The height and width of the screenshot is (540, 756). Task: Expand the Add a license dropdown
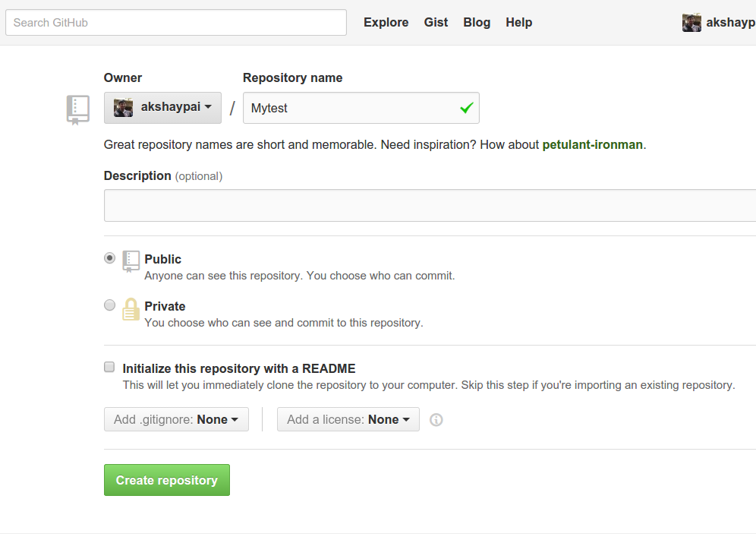pyautogui.click(x=348, y=419)
